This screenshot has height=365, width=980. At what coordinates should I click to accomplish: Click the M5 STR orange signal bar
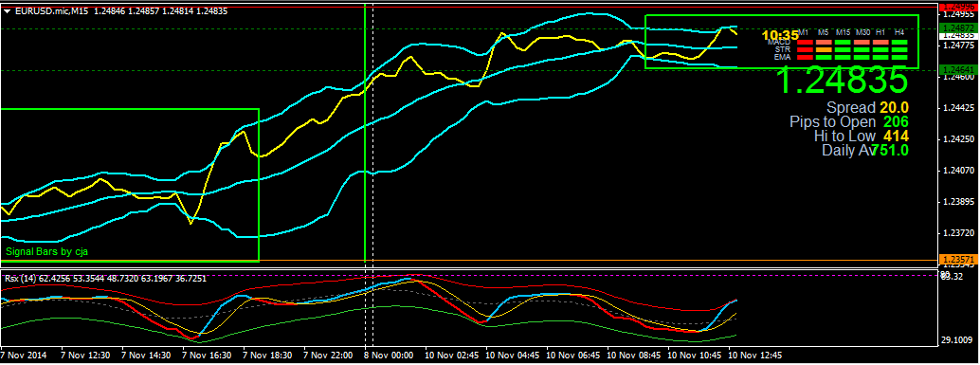[x=824, y=50]
